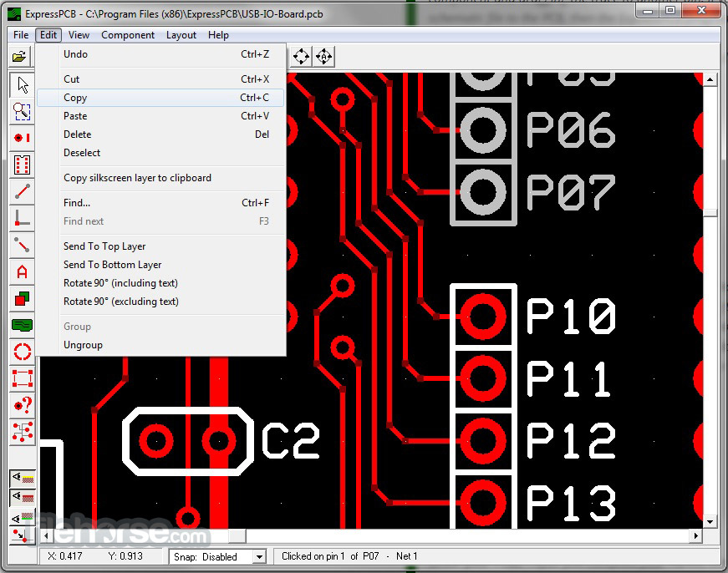
Task: Activate the zoom magnifier tool
Action: point(21,110)
